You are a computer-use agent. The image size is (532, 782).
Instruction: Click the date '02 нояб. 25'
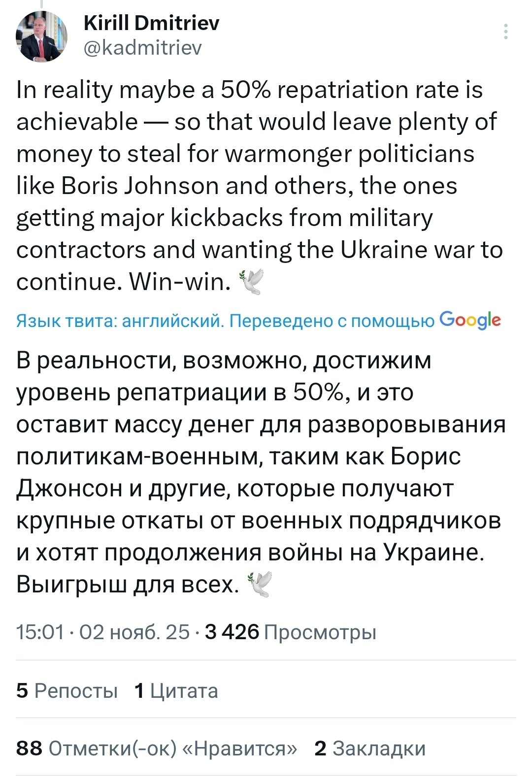(x=134, y=632)
